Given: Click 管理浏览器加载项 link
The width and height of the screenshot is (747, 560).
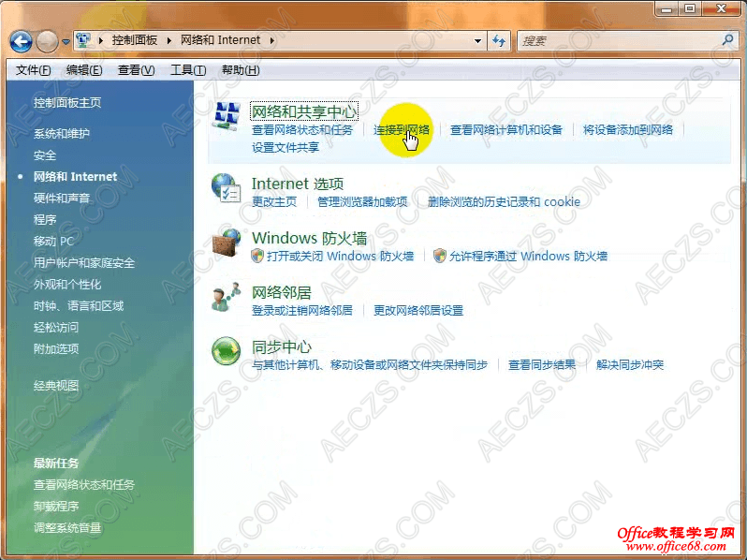Looking at the screenshot, I should [x=362, y=202].
